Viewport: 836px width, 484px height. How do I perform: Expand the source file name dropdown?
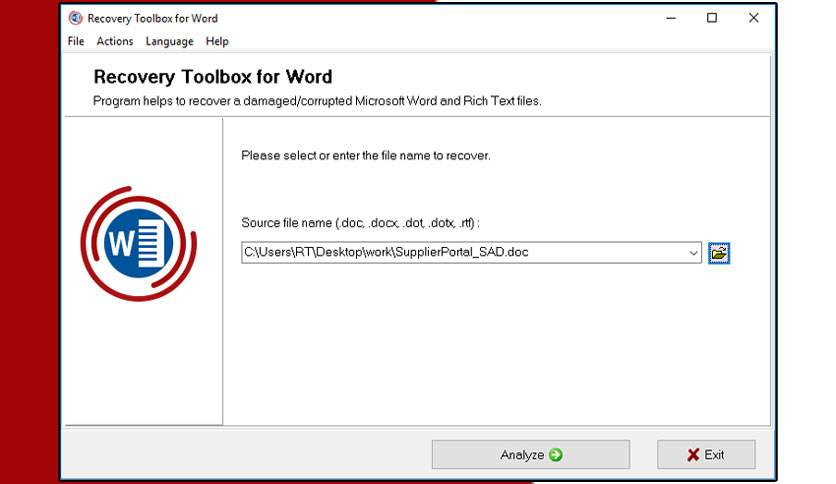coord(693,253)
